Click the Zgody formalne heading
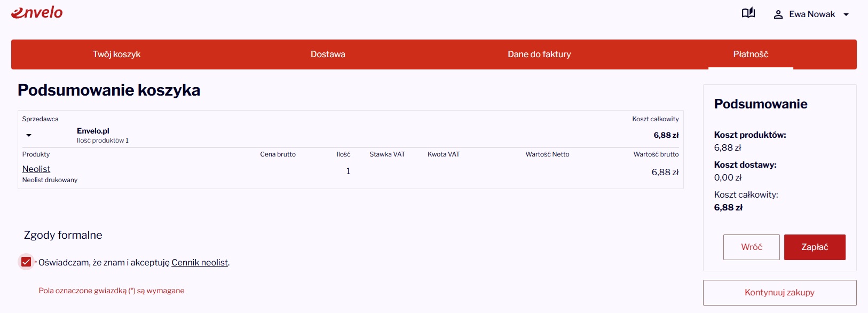Screen dimensions: 868x313 pyautogui.click(x=63, y=235)
